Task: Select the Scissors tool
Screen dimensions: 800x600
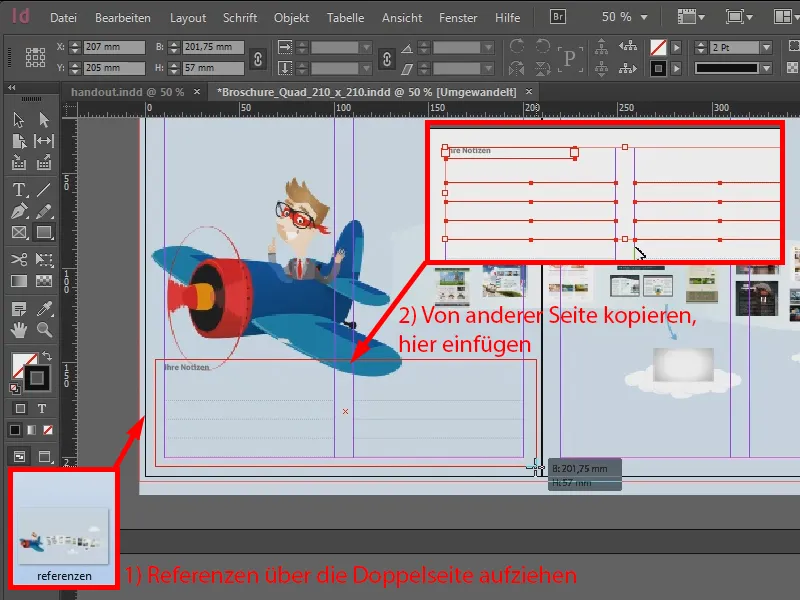Action: [19, 259]
